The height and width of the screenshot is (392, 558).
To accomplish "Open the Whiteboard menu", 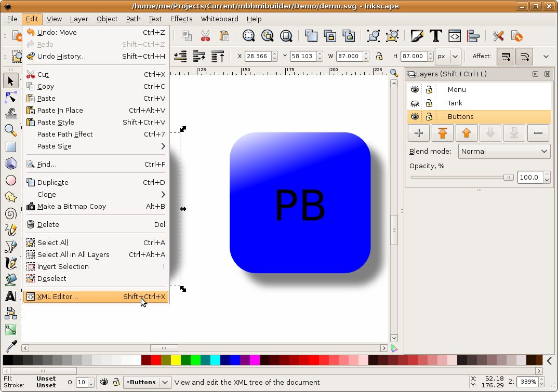I will coord(220,19).
